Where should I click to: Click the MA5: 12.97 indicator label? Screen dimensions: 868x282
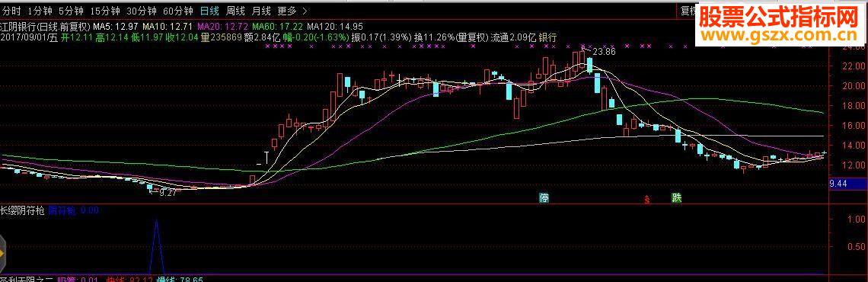coord(116,26)
